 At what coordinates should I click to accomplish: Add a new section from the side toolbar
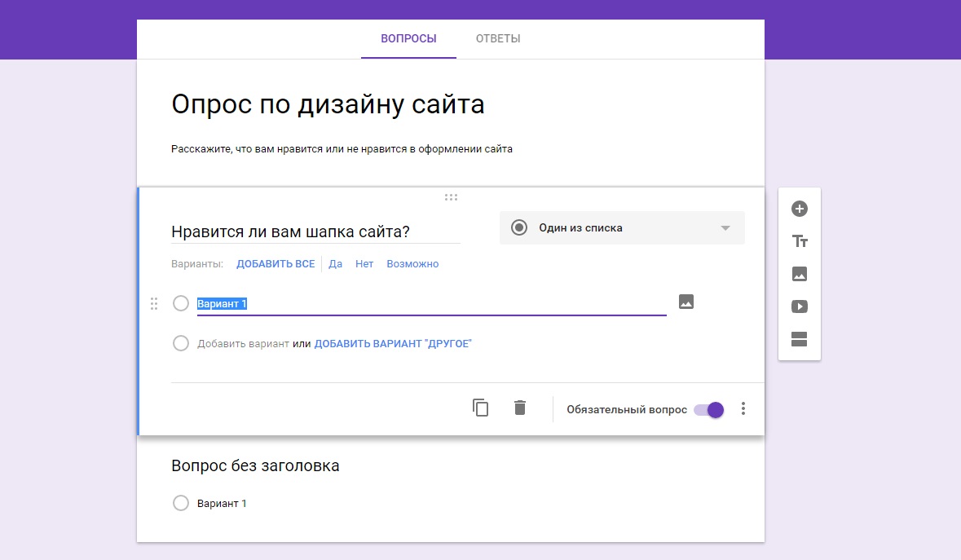click(799, 339)
